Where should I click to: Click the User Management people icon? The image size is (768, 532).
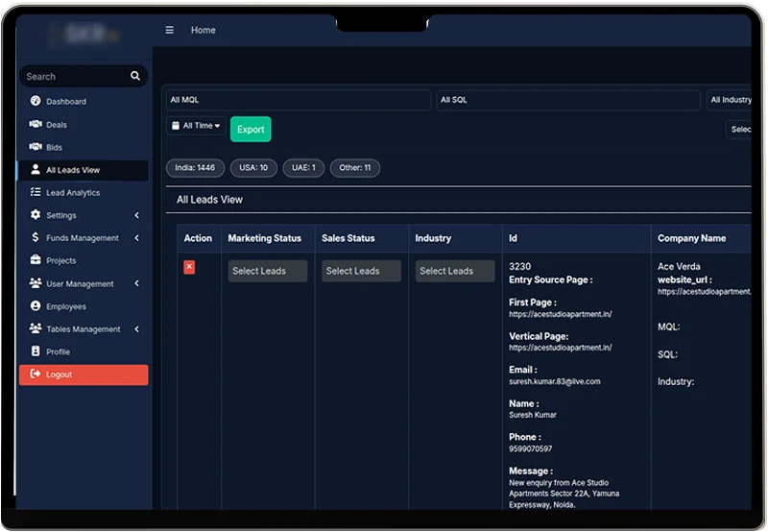(x=36, y=283)
